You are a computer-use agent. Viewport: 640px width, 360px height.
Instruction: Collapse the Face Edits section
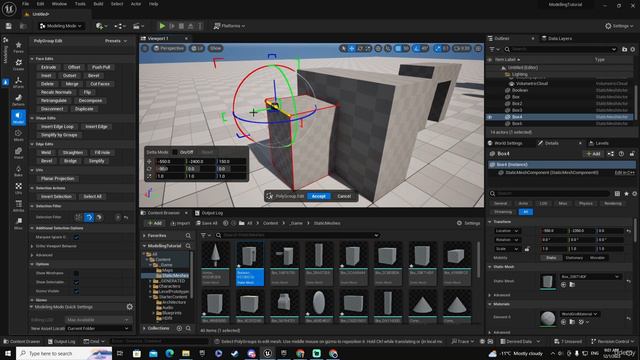click(x=32, y=59)
